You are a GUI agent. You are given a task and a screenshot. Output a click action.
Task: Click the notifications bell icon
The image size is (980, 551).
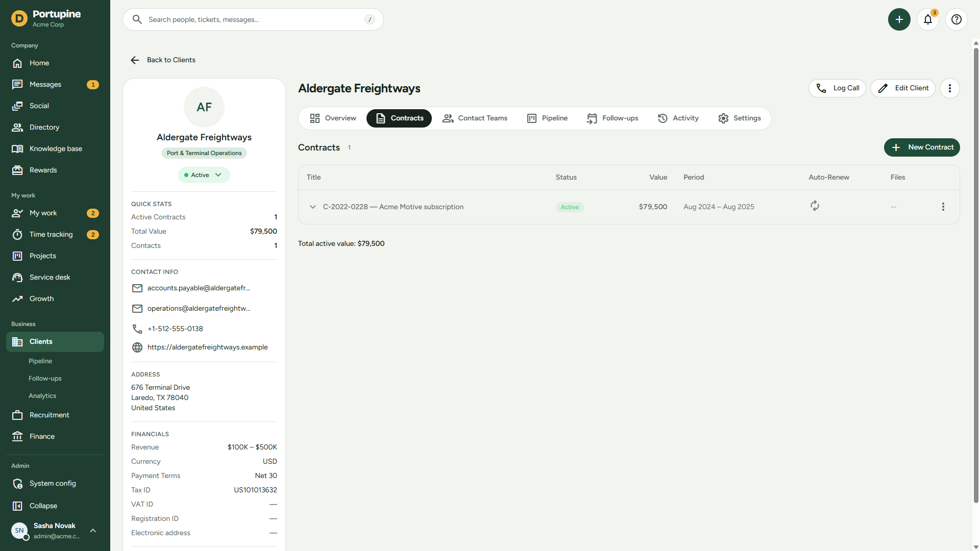coord(928,19)
